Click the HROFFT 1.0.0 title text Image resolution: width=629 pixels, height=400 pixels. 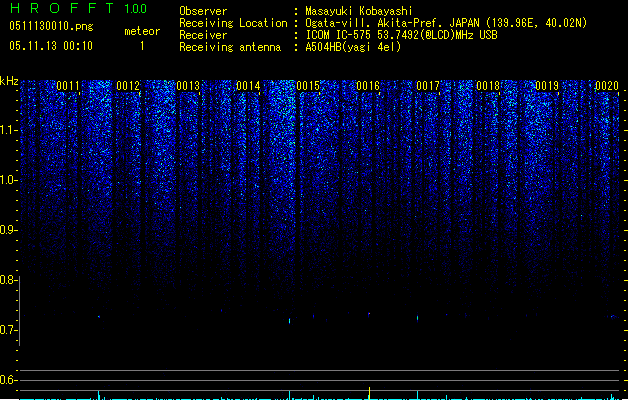[79, 8]
